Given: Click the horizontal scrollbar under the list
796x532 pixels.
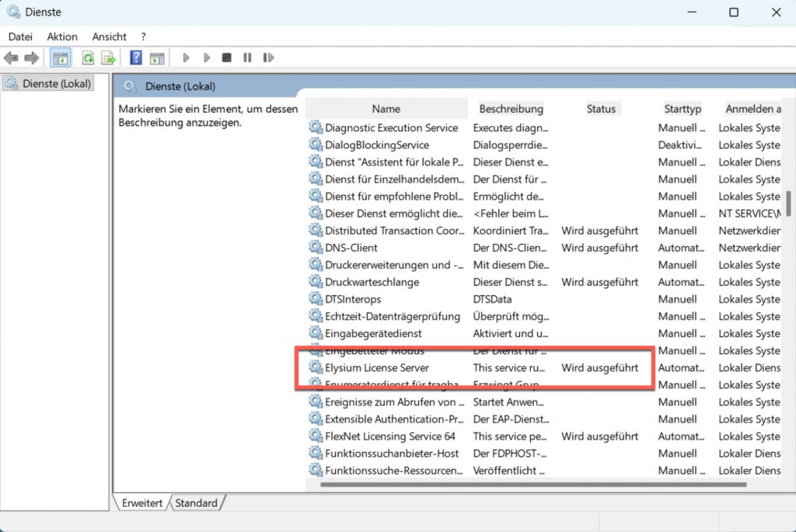Looking at the screenshot, I should coord(532,485).
